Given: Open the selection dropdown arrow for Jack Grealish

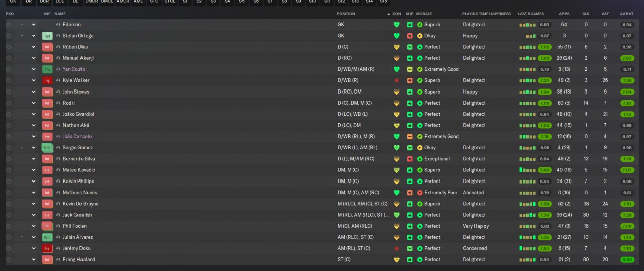Looking at the screenshot, I should pos(33,215).
